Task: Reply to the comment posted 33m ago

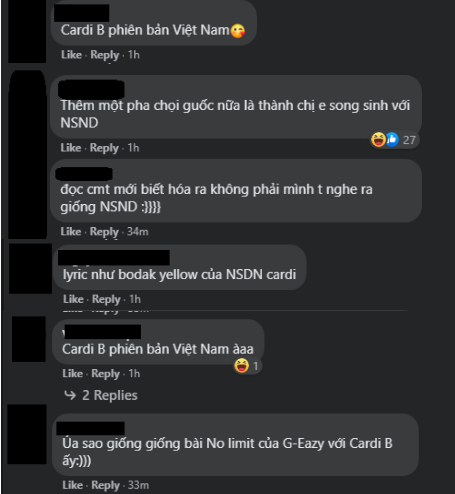Action: (x=105, y=485)
